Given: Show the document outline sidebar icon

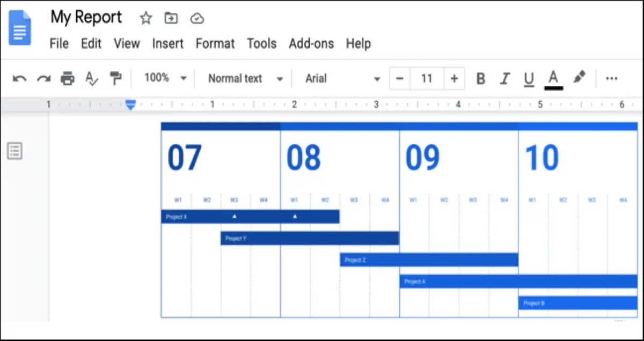Looking at the screenshot, I should click(14, 151).
